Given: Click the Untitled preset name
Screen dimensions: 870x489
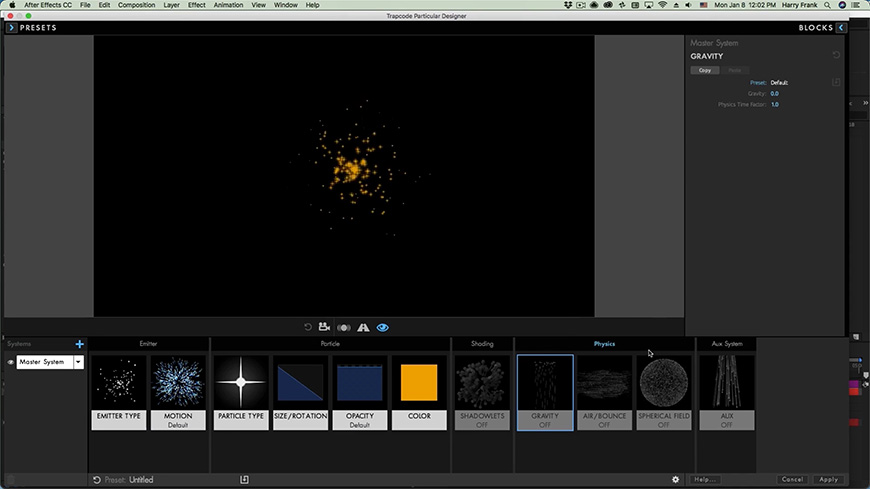Looking at the screenshot, I should pyautogui.click(x=141, y=480).
